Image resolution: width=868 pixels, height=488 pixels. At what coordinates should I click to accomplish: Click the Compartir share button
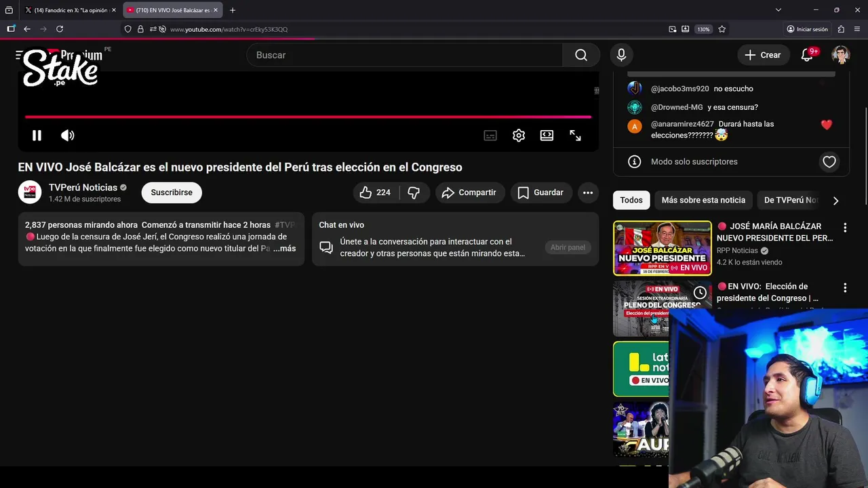[x=469, y=192]
